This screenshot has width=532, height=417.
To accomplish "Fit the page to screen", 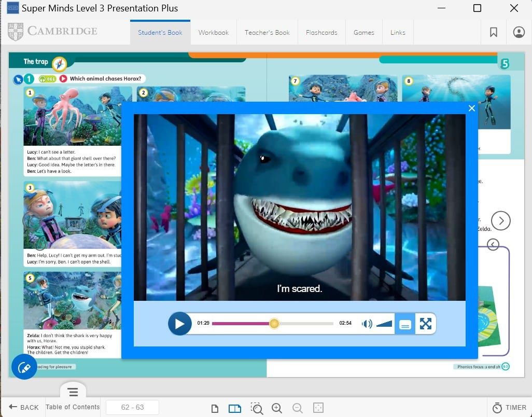I will tap(318, 408).
